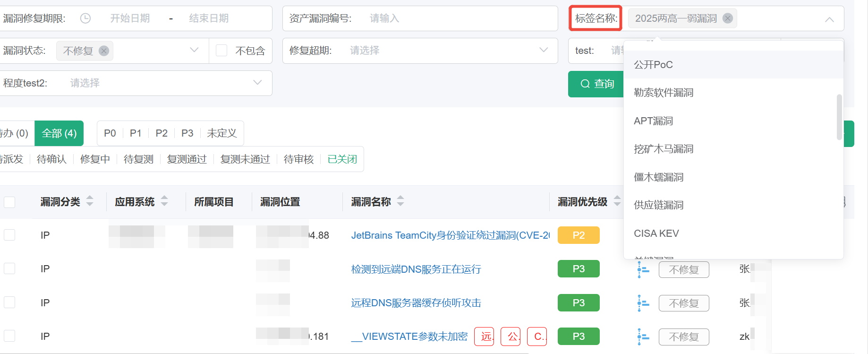Click the clock icon in 漏洞修复期限

(x=85, y=18)
